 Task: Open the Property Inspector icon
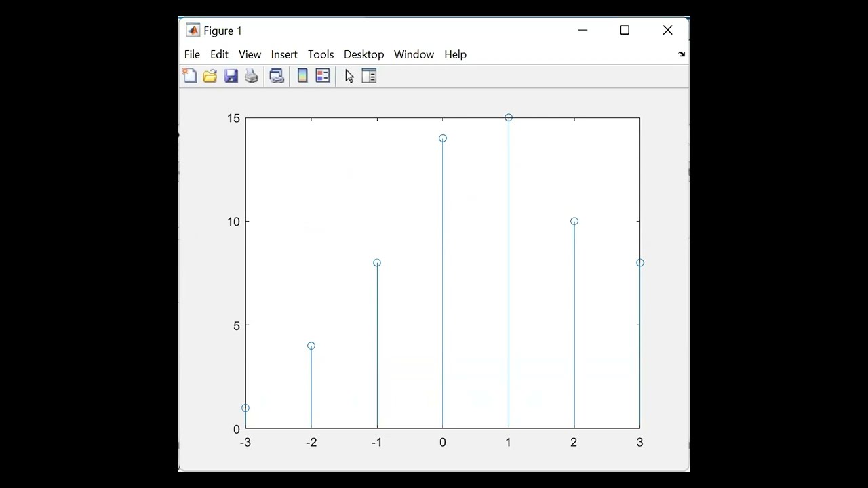point(369,76)
